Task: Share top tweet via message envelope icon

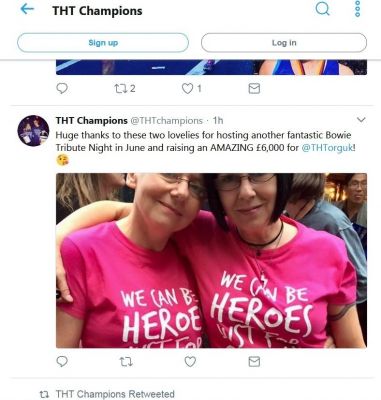Action: pyautogui.click(x=254, y=88)
